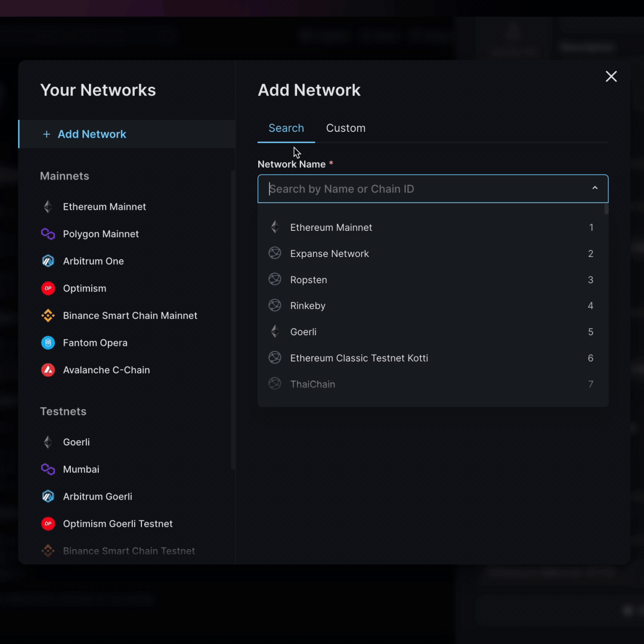Select Goerli with chain ID 5

pos(433,332)
